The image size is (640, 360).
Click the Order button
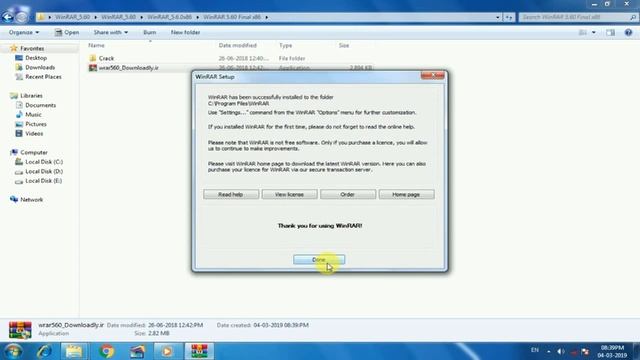point(348,194)
